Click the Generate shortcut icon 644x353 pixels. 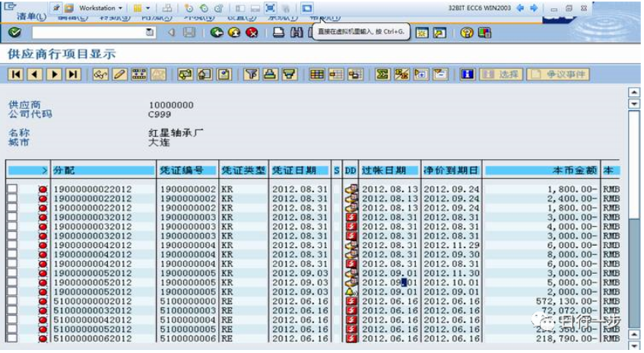(x=439, y=33)
